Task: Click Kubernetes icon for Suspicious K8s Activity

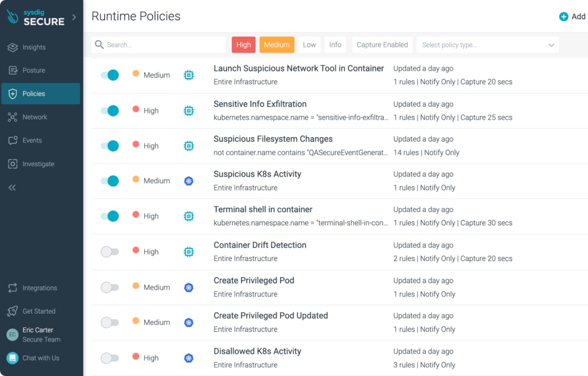Action: pyautogui.click(x=189, y=181)
